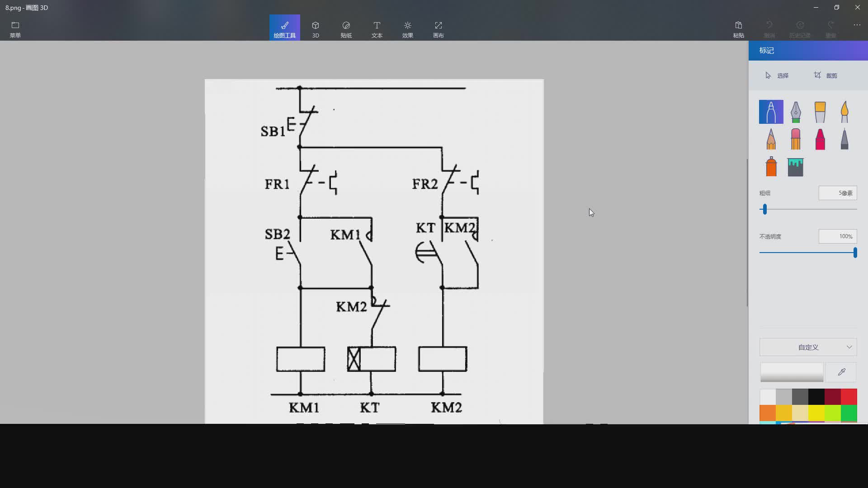The width and height of the screenshot is (868, 488).
Task: Open the 画布 canvas tab
Action: pyautogui.click(x=439, y=29)
